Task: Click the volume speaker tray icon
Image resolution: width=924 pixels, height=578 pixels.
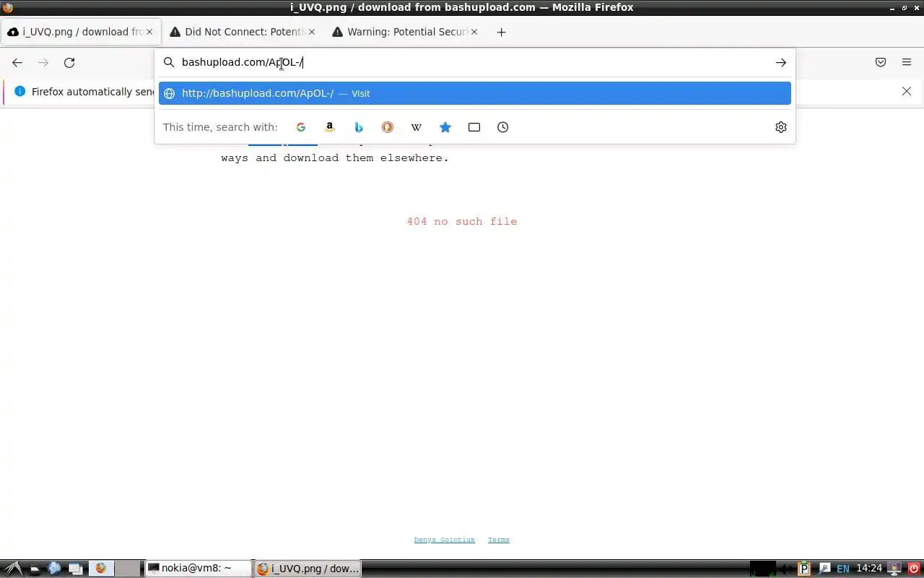Action: 787,569
